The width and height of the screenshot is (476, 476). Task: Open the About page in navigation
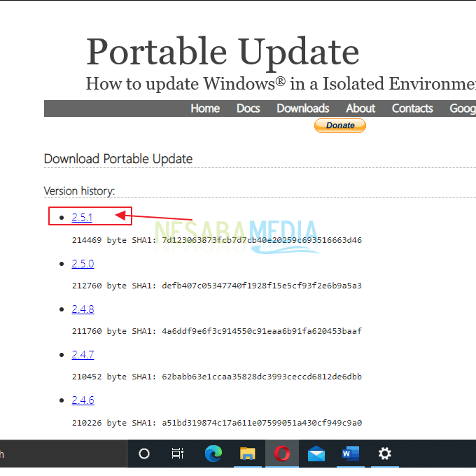pos(360,108)
